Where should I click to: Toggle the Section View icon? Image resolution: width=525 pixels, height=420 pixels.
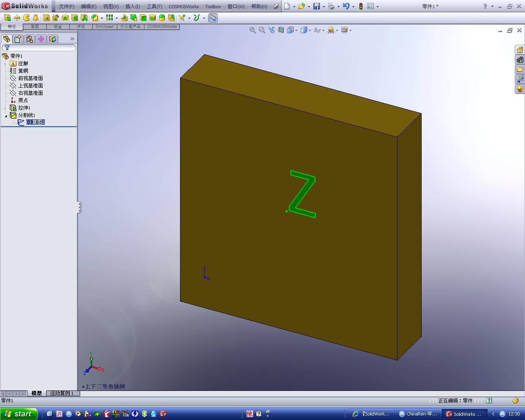pos(281,30)
